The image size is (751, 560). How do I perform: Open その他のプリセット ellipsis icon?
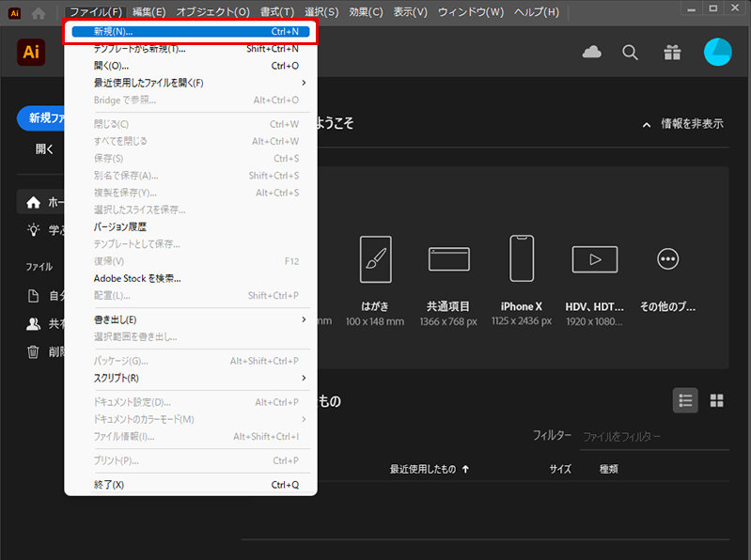(667, 259)
